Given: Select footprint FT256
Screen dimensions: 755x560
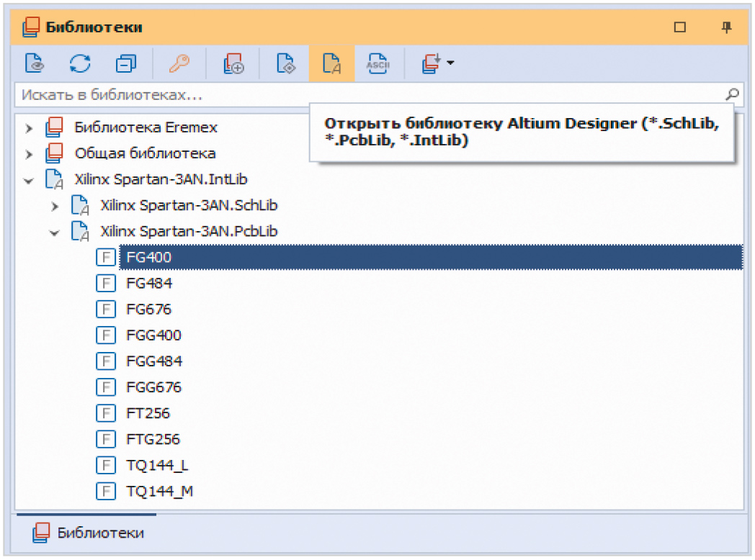Looking at the screenshot, I should click(148, 412).
